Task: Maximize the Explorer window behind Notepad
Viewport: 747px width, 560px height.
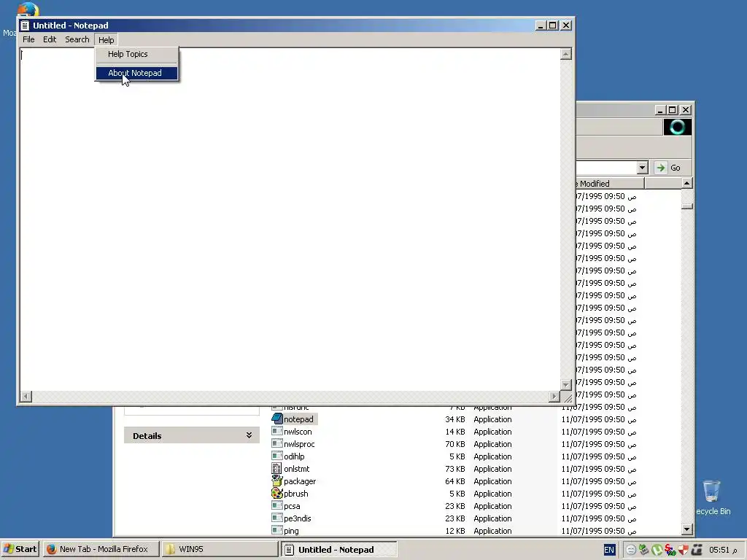Action: [672, 110]
